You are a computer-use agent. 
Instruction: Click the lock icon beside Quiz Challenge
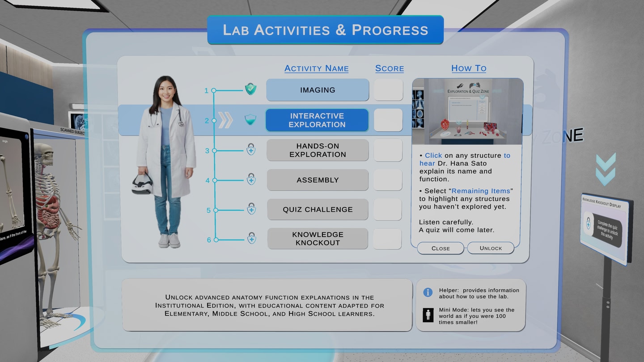[251, 209]
